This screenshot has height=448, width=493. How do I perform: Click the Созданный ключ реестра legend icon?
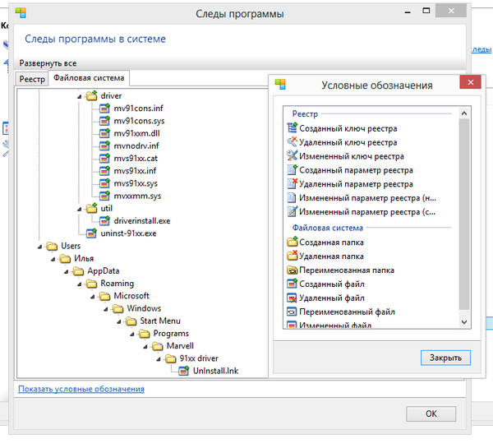coord(292,128)
